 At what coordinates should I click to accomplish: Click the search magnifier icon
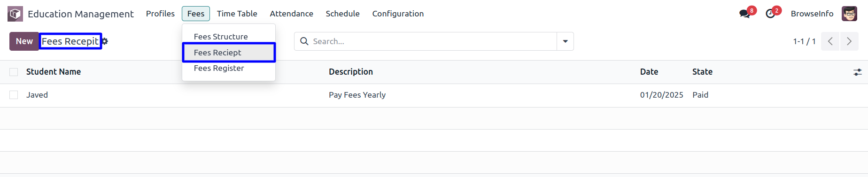click(x=304, y=41)
